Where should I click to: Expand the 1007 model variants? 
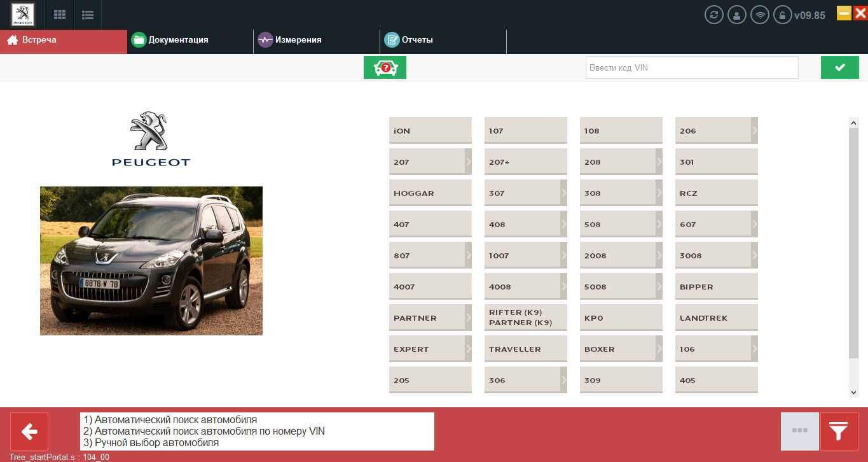[563, 255]
